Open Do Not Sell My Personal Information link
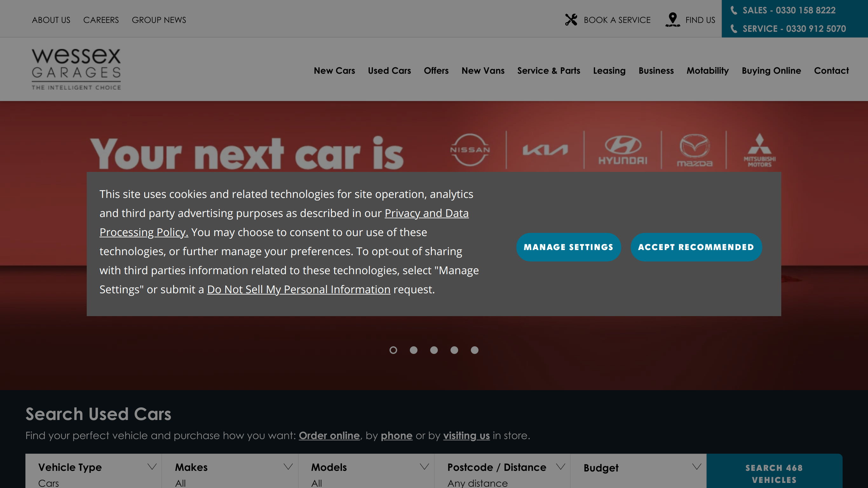Viewport: 868px width, 488px height. coord(299,289)
